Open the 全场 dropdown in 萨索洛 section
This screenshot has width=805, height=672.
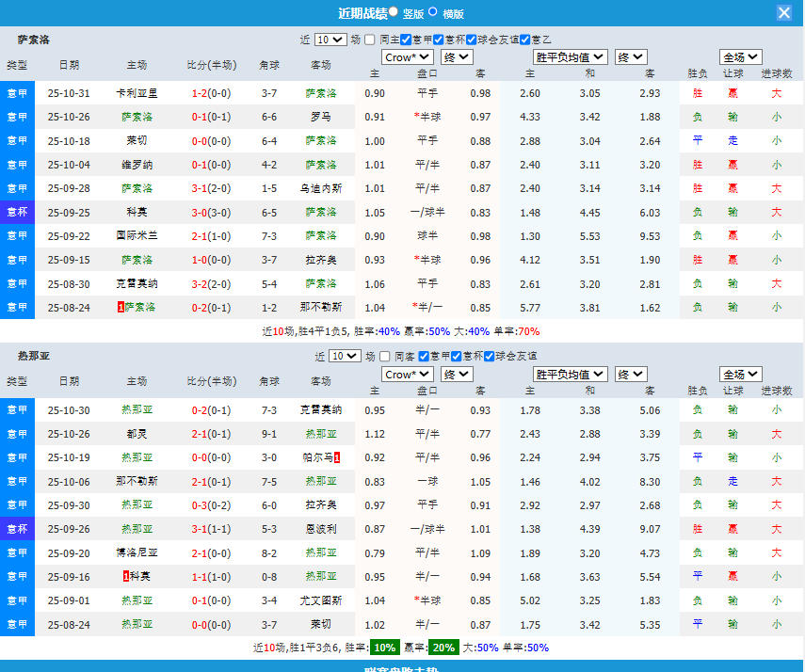pyautogui.click(x=740, y=57)
